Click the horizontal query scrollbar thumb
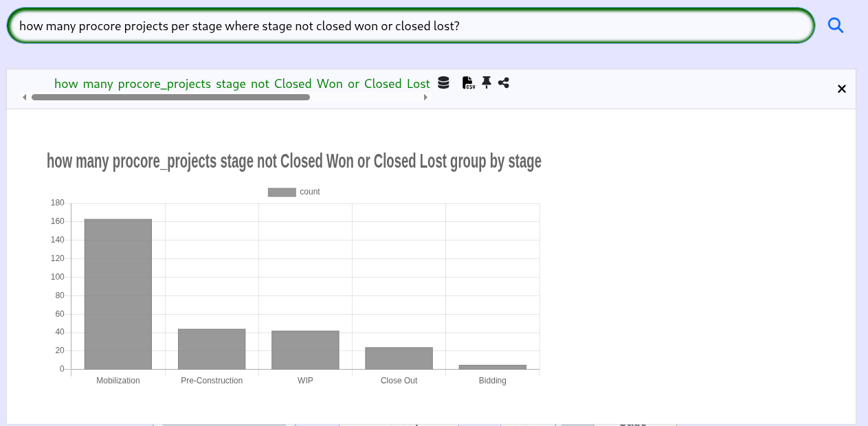The height and width of the screenshot is (426, 868). pyautogui.click(x=170, y=98)
